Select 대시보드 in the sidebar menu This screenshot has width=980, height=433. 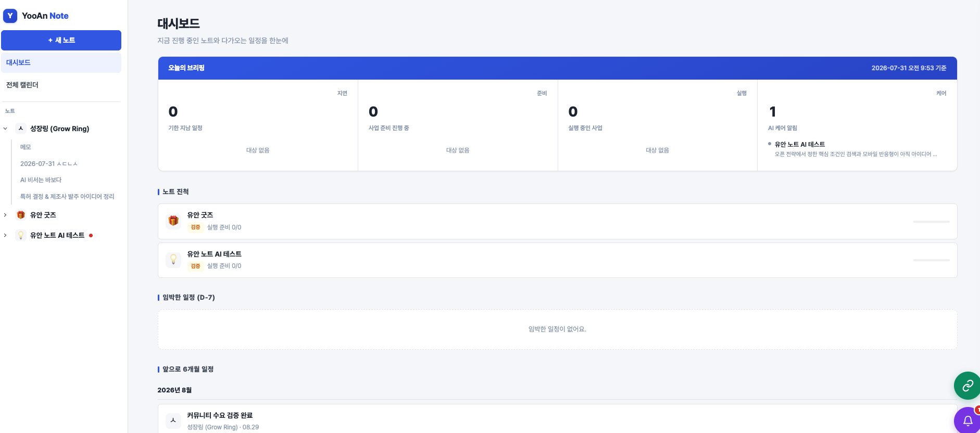click(61, 62)
